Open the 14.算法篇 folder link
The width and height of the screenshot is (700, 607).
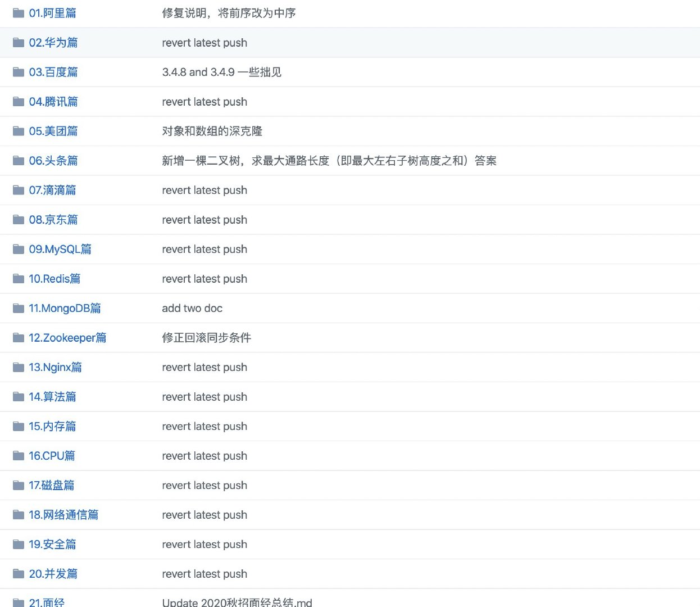coord(53,397)
